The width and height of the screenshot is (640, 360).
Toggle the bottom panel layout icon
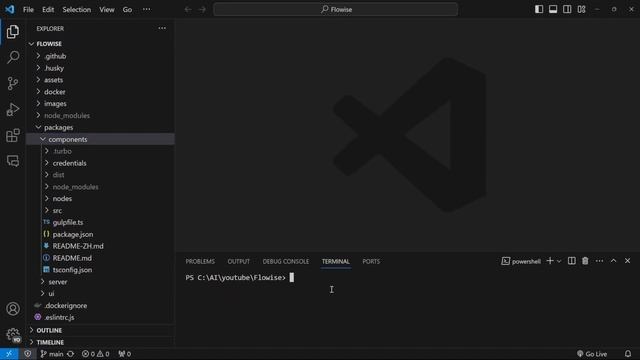[553, 9]
